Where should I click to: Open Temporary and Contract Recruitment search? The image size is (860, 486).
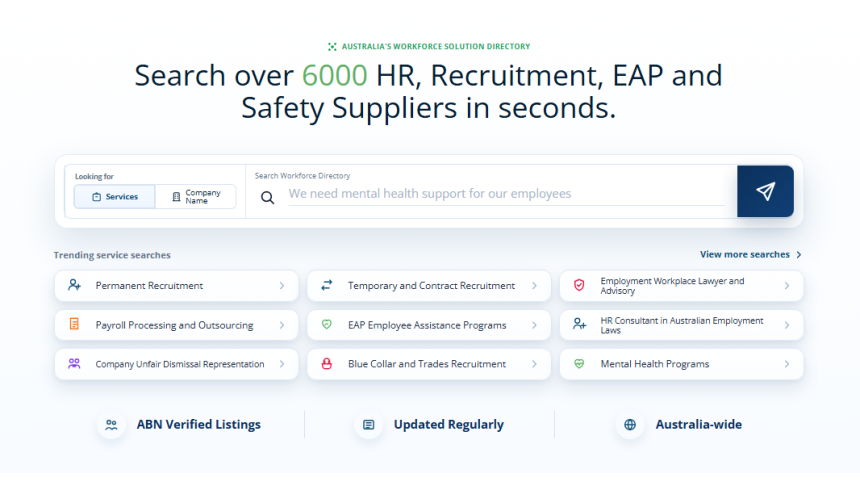click(x=429, y=286)
